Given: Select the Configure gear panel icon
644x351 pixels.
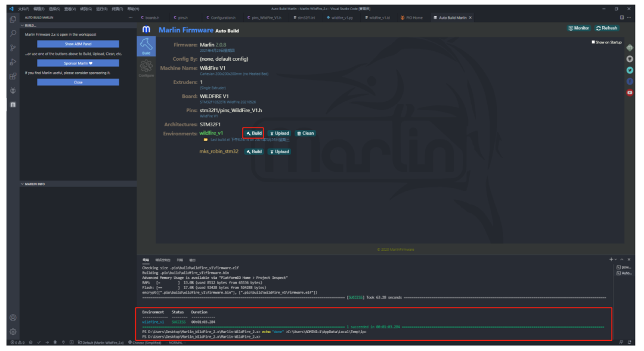Looking at the screenshot, I should pyautogui.click(x=146, y=68).
